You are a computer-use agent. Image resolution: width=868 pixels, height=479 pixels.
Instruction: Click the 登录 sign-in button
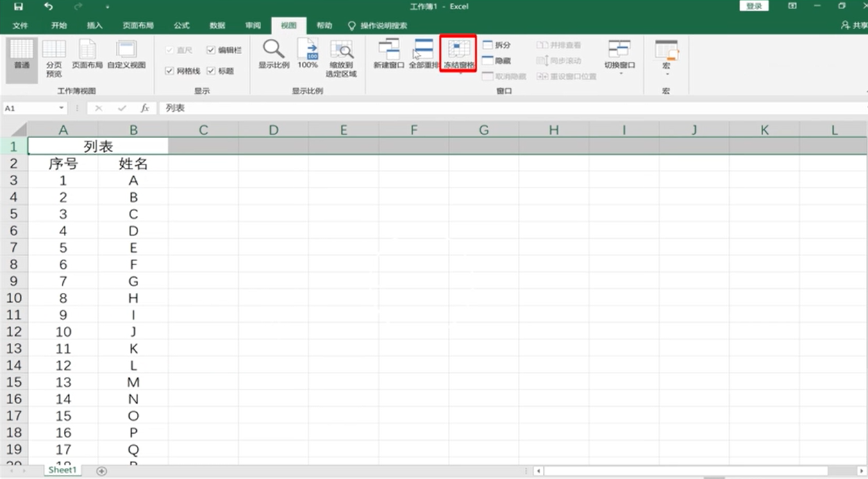pyautogui.click(x=754, y=6)
